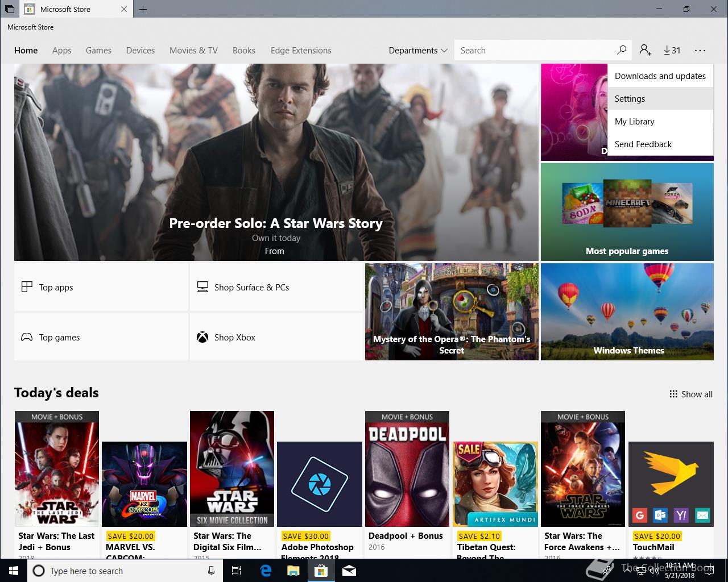The image size is (728, 582).
Task: Open Adobe Photoshop Elements deal icon
Action: click(320, 484)
